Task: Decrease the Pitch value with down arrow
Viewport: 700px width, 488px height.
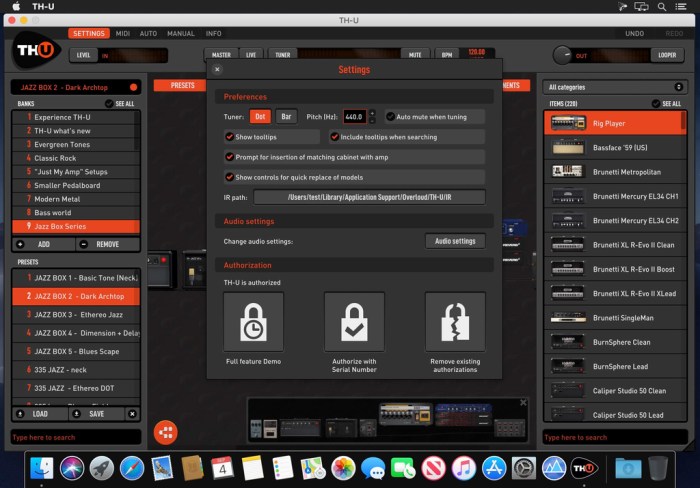Action: pyautogui.click(x=372, y=121)
